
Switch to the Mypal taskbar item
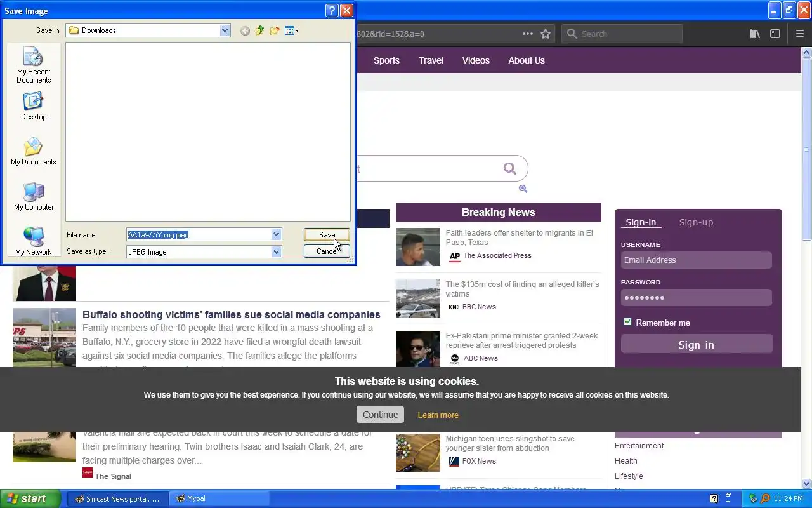click(x=219, y=498)
